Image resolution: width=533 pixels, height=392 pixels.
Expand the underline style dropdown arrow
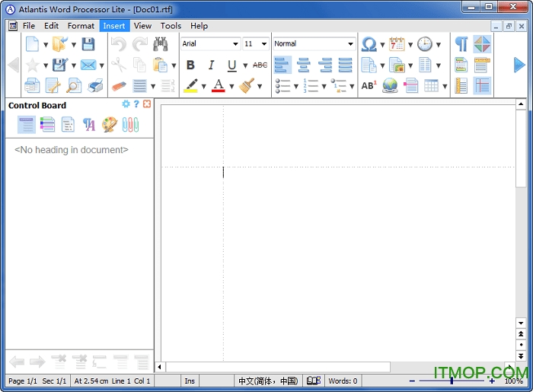pyautogui.click(x=245, y=65)
